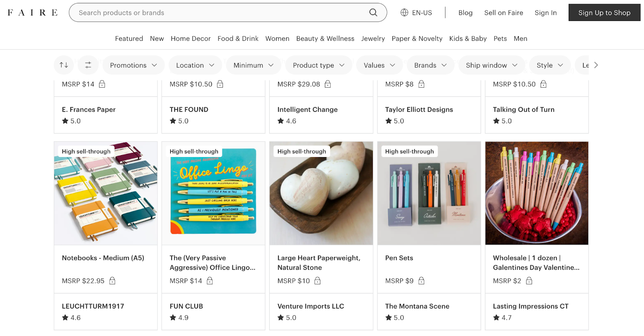Click lock icon beside MSRP $2
Screen dimensions: 644x336
coord(529,280)
